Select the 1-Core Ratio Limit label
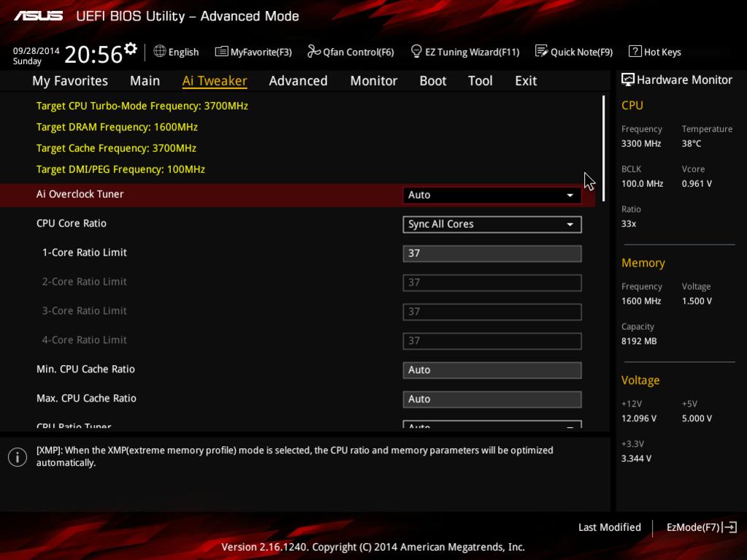This screenshot has height=560, width=747. [x=84, y=253]
